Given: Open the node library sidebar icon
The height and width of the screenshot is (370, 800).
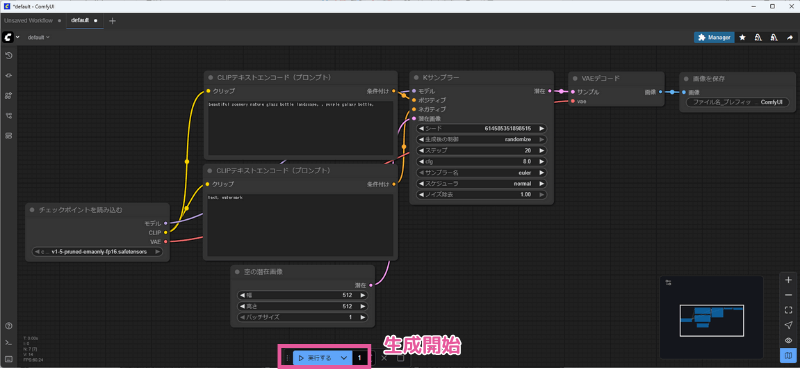Looking at the screenshot, I should 8,75.
